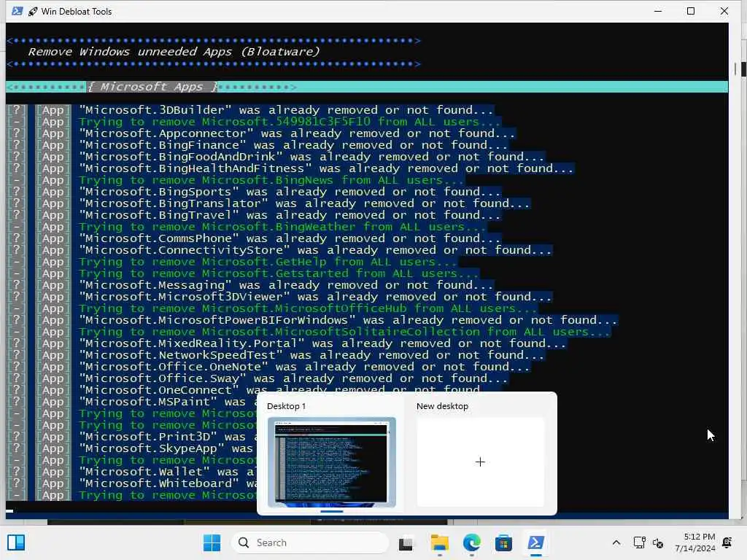Click the "Microsoft.Office.OneNote" line
This screenshot has height=560, width=747.
point(304,367)
